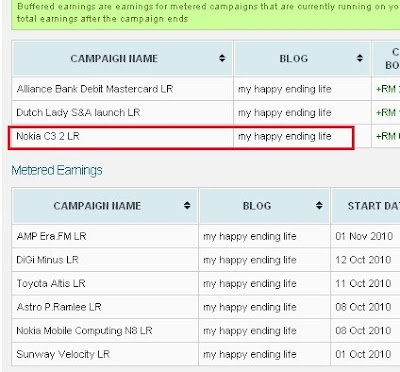This screenshot has width=400, height=372.
Task: Select Astro P.Ramlee LR campaign
Action: (x=59, y=307)
